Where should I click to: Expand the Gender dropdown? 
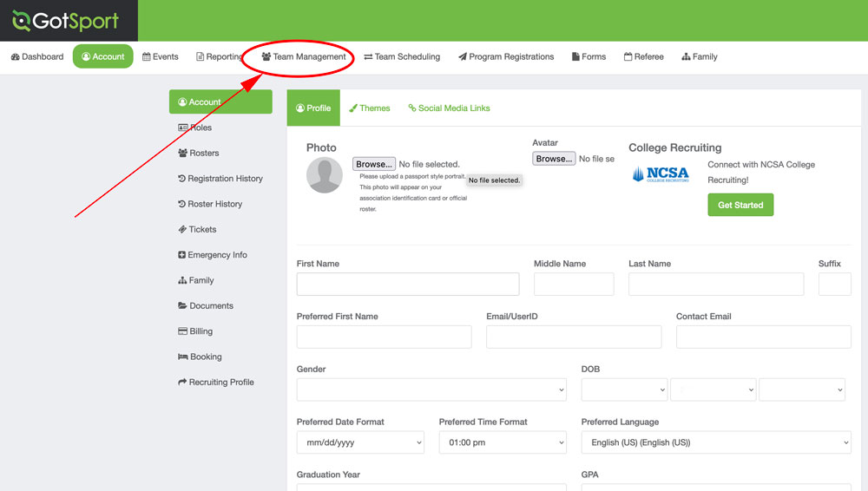tap(431, 390)
